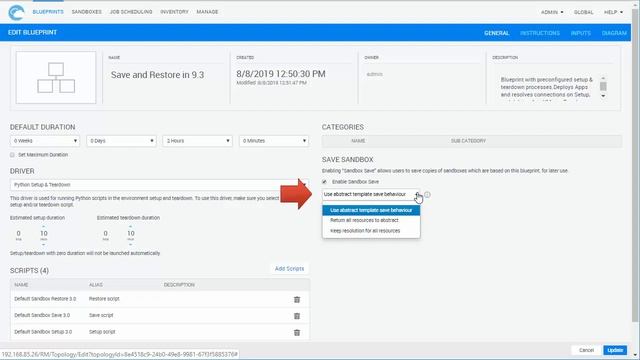This screenshot has height=360, width=640.
Task: Select 'Return all resources to abstract' option
Action: tap(371, 220)
